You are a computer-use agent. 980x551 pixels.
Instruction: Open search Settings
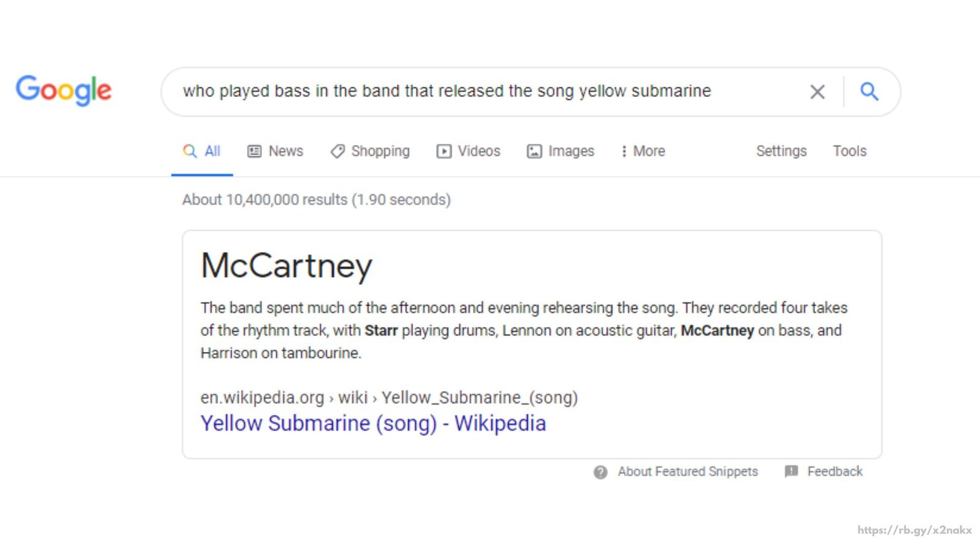point(781,151)
